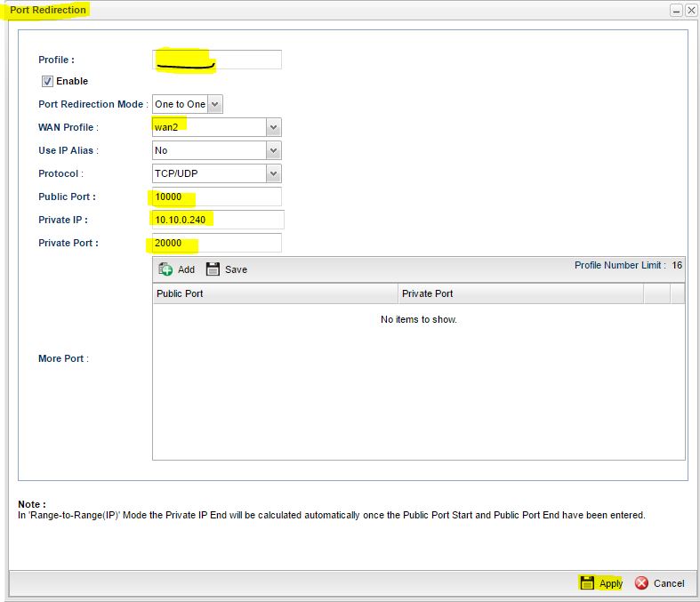Image resolution: width=700 pixels, height=602 pixels.
Task: Expand the Protocol dropdown set to TCP/UDP
Action: (x=274, y=173)
